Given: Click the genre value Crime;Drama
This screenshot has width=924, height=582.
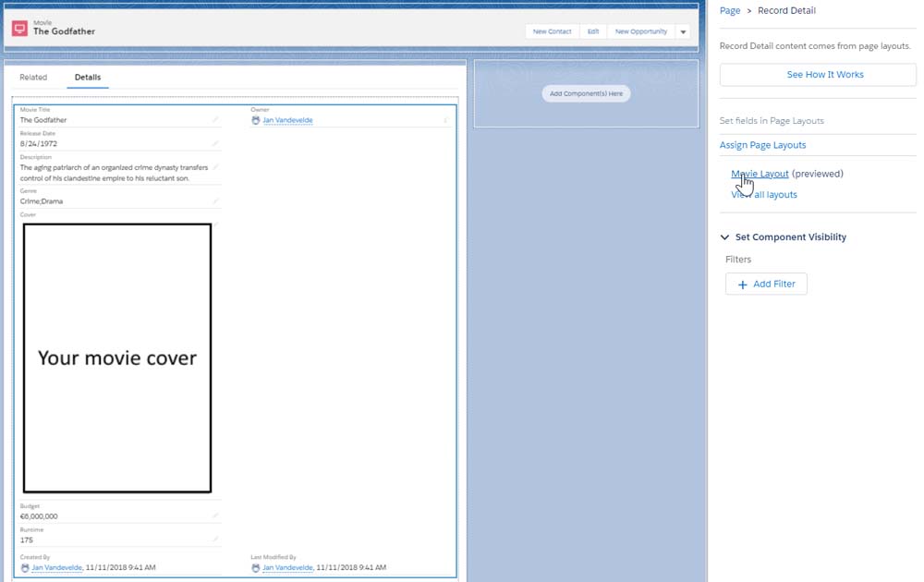Looking at the screenshot, I should pyautogui.click(x=42, y=201).
